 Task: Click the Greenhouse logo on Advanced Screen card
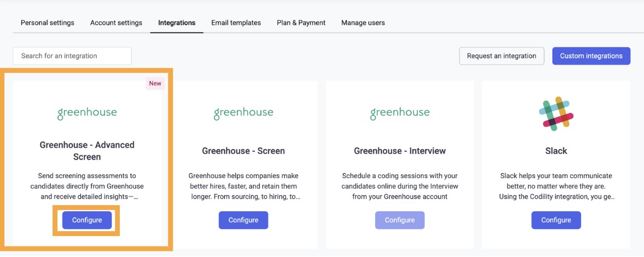coord(87,114)
